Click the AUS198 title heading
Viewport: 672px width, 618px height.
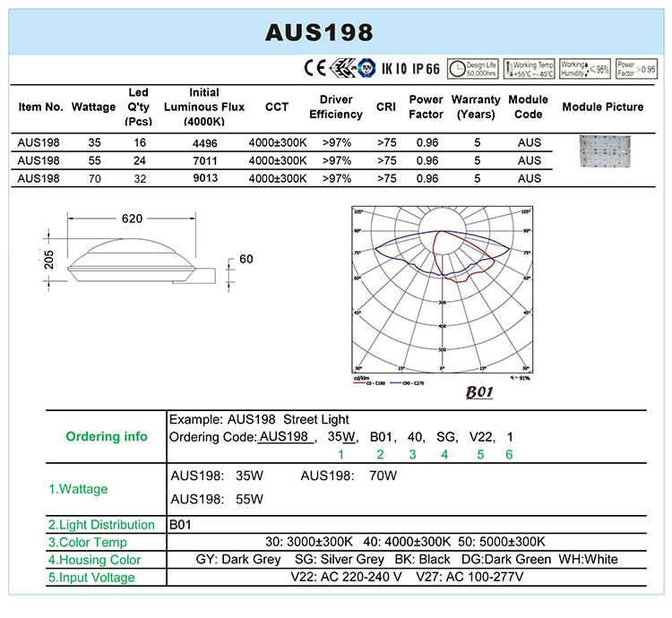(x=319, y=32)
